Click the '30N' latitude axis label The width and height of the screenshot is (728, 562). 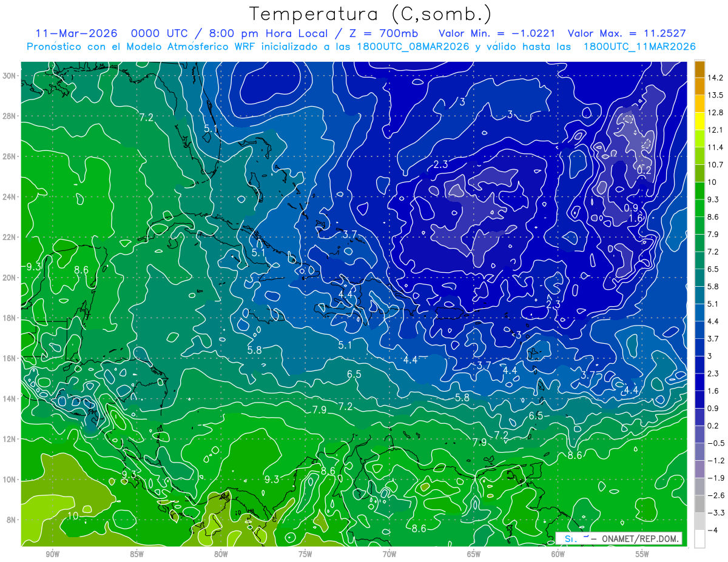10,76
